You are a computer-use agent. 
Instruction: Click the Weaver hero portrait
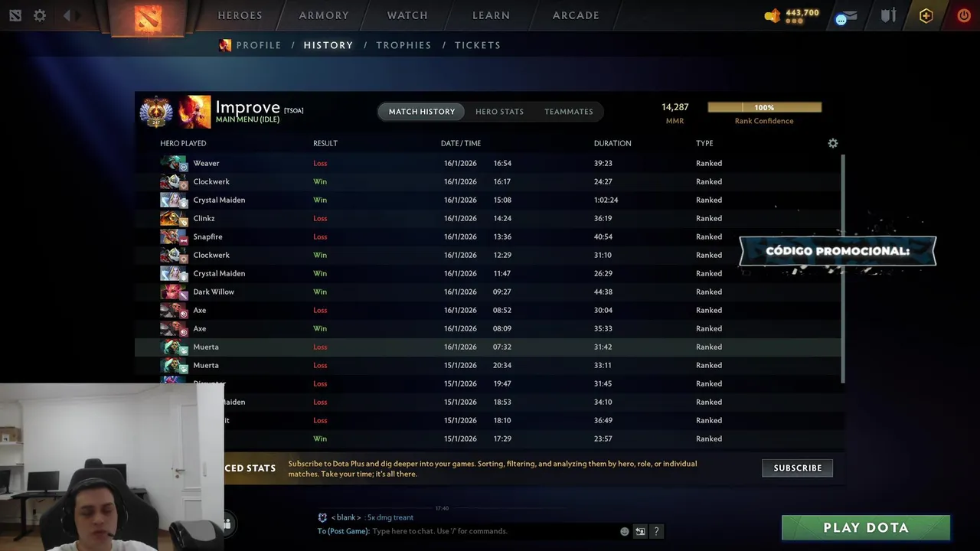click(x=174, y=163)
